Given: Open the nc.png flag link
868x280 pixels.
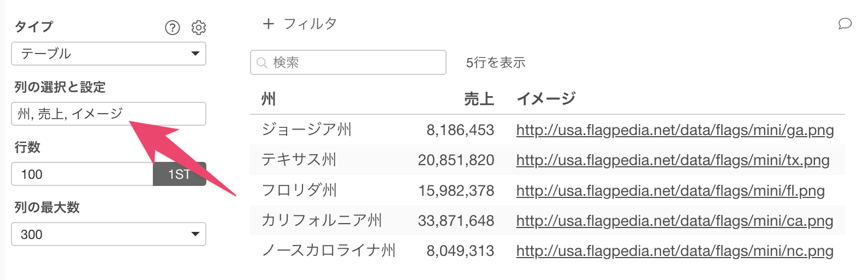Looking at the screenshot, I should 675,250.
